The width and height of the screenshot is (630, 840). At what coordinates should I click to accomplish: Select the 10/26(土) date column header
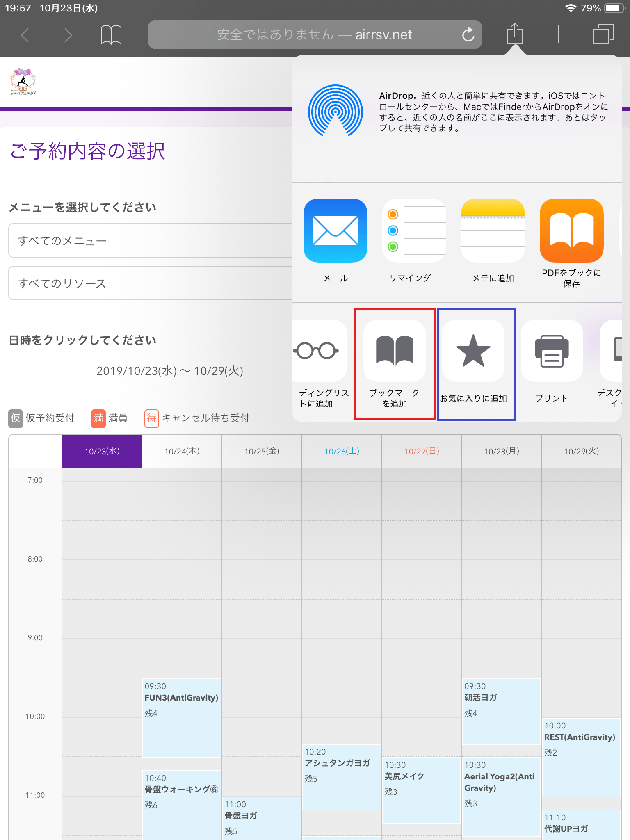tap(342, 451)
